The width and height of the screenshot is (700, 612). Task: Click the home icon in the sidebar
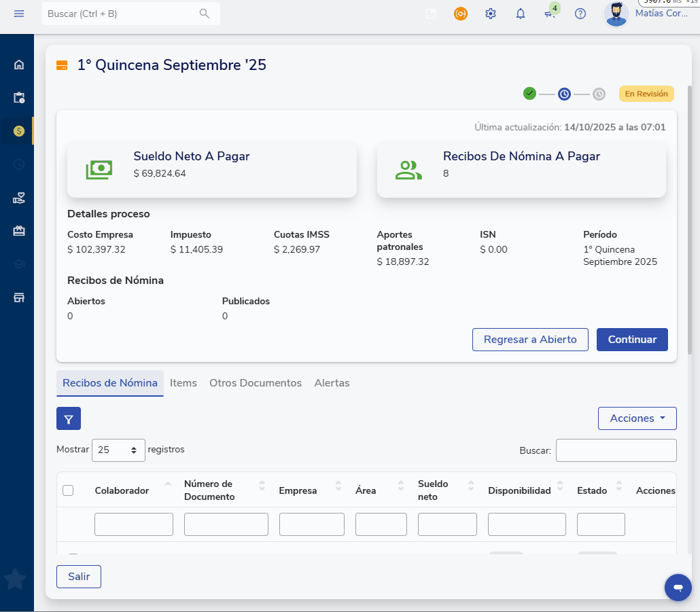click(19, 65)
